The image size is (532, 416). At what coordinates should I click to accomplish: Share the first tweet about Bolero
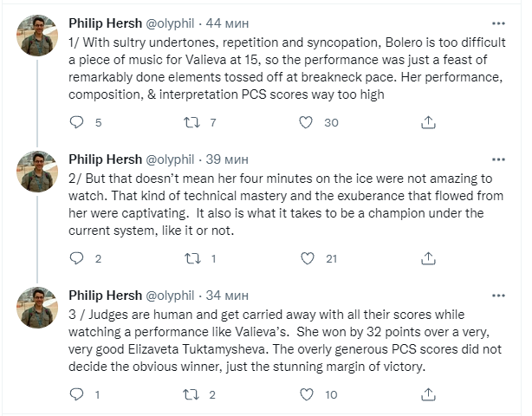click(x=427, y=122)
